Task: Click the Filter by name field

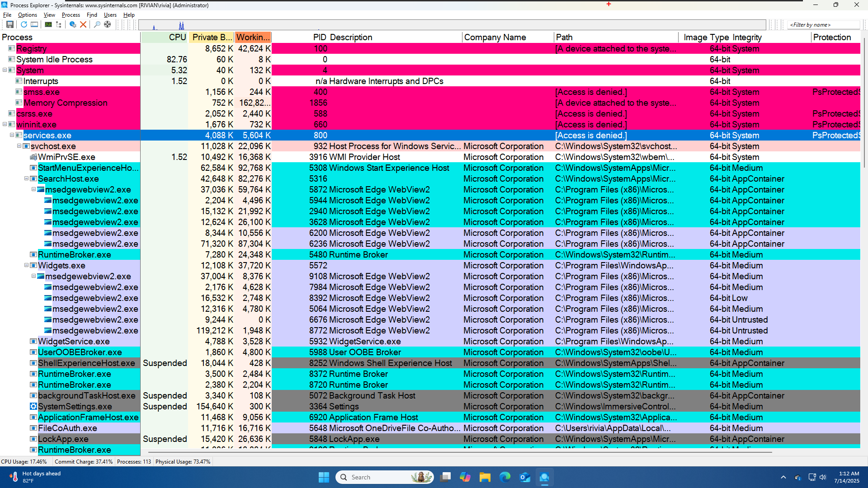Action: (823, 25)
